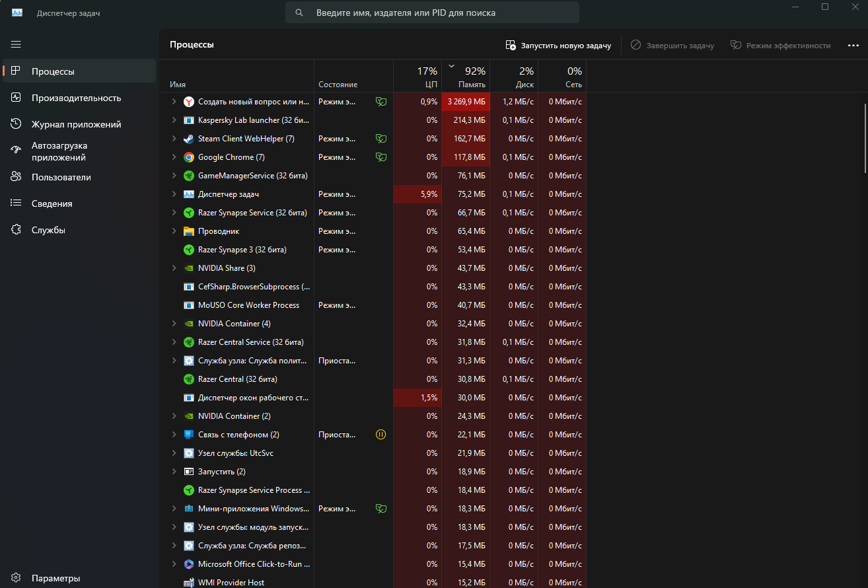Click efficiency leaf for Мини-приложения Windows row
Screen dimensions: 868x588
pyautogui.click(x=380, y=509)
